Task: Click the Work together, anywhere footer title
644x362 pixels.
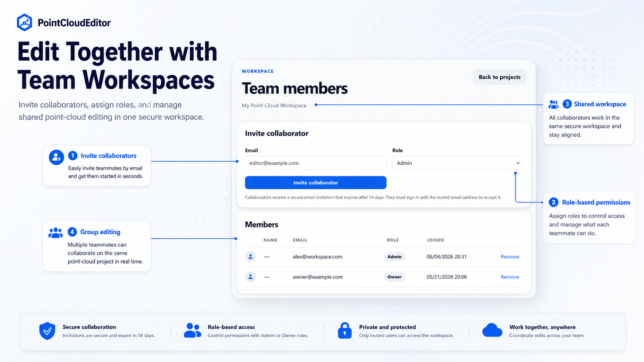Action: [542, 327]
